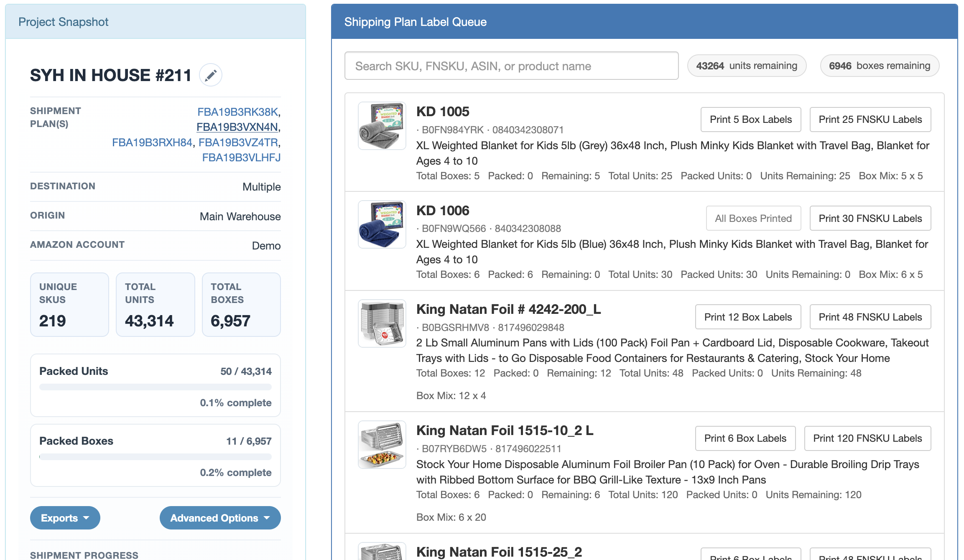Open the KD 1005 grey blanket thumbnail
This screenshot has height=560, width=964.
pos(382,126)
